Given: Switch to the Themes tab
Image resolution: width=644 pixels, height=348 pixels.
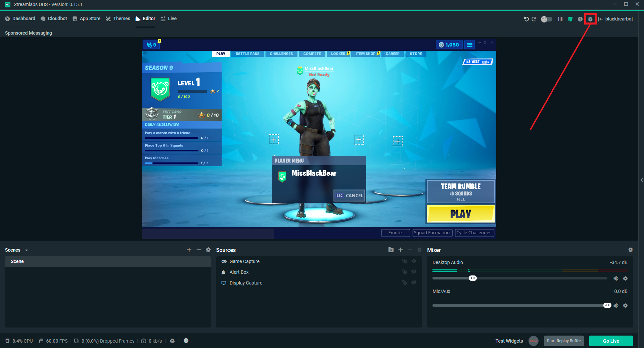Looking at the screenshot, I should click(x=118, y=19).
